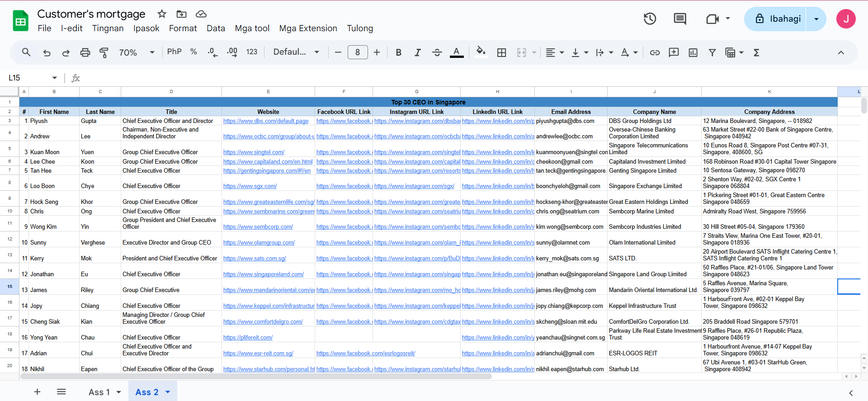
Task: Decrease font size with minus button
Action: [338, 52]
